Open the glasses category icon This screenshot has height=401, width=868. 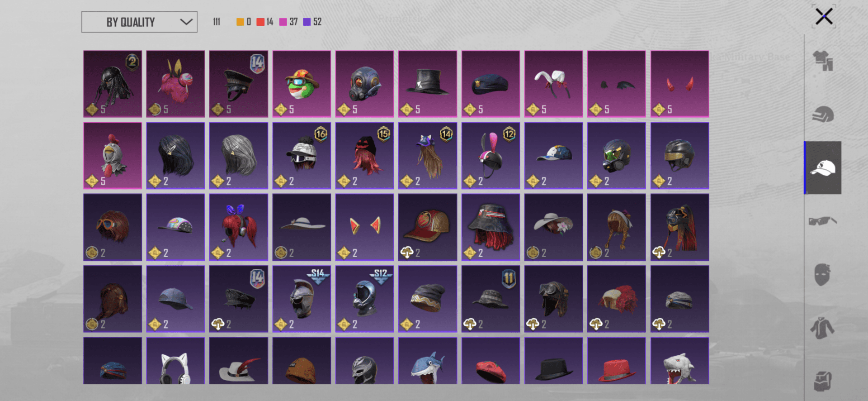pyautogui.click(x=823, y=221)
